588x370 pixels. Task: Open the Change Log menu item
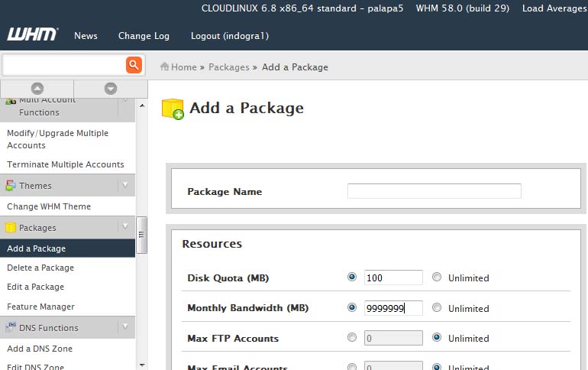(x=144, y=36)
